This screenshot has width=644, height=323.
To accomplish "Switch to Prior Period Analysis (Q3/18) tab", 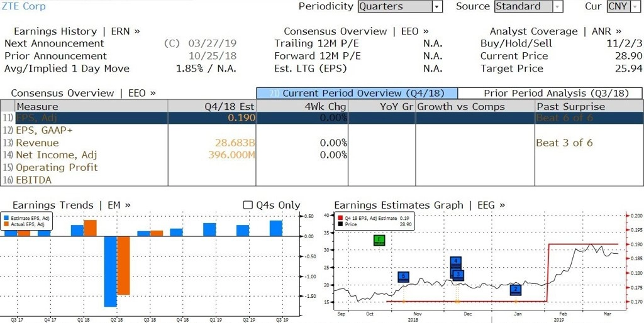I will click(x=550, y=93).
